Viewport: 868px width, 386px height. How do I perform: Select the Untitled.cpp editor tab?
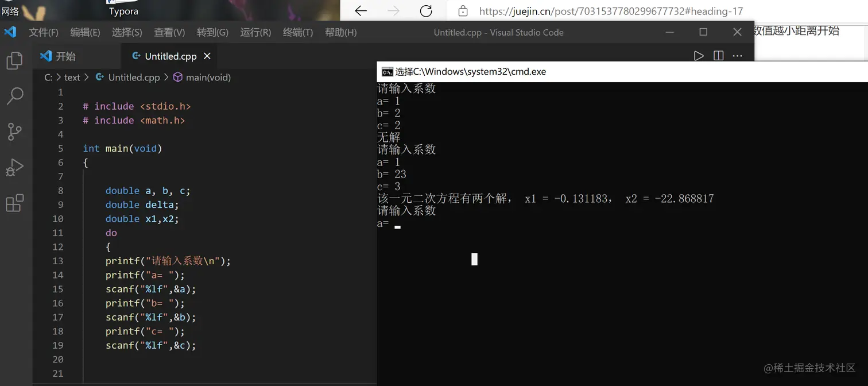click(x=169, y=56)
